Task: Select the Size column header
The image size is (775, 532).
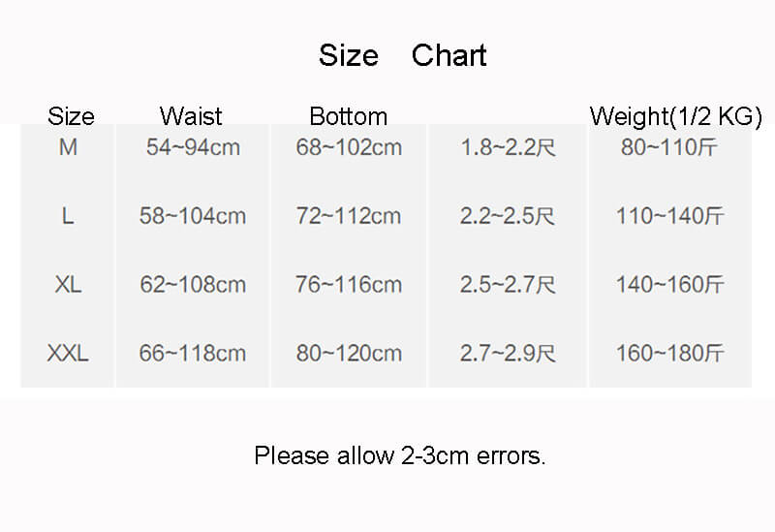Action: point(71,116)
